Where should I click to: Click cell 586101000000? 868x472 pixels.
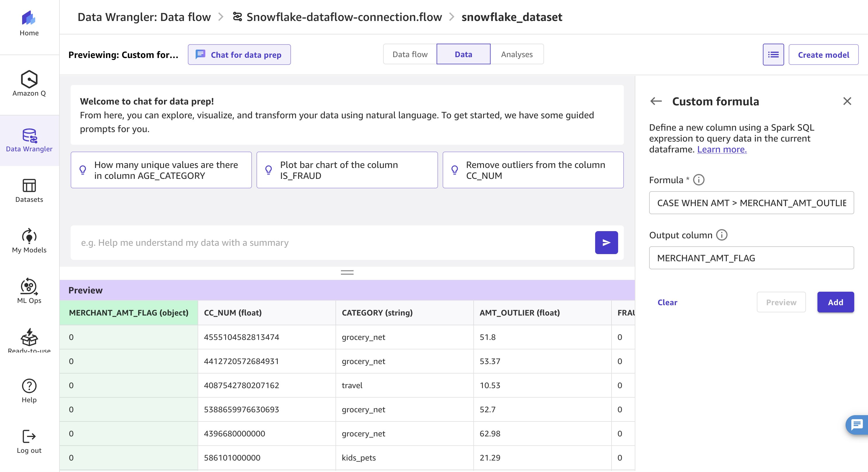point(267,458)
